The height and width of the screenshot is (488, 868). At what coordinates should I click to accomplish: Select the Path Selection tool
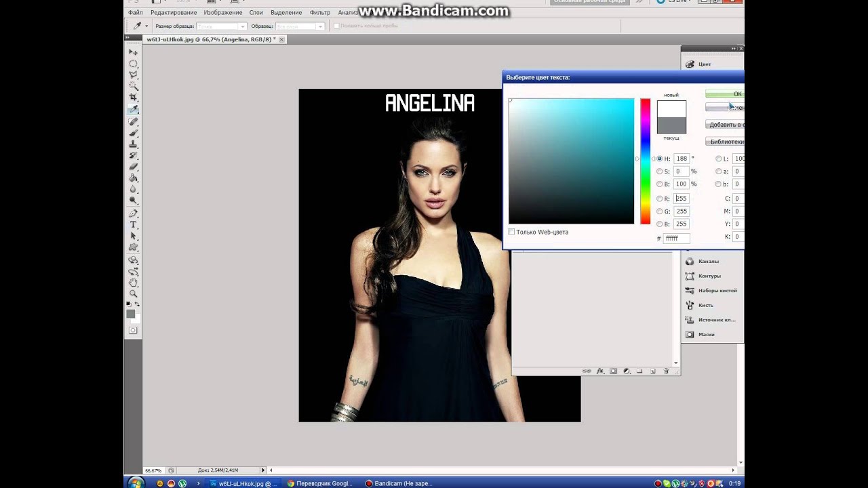[x=133, y=237]
